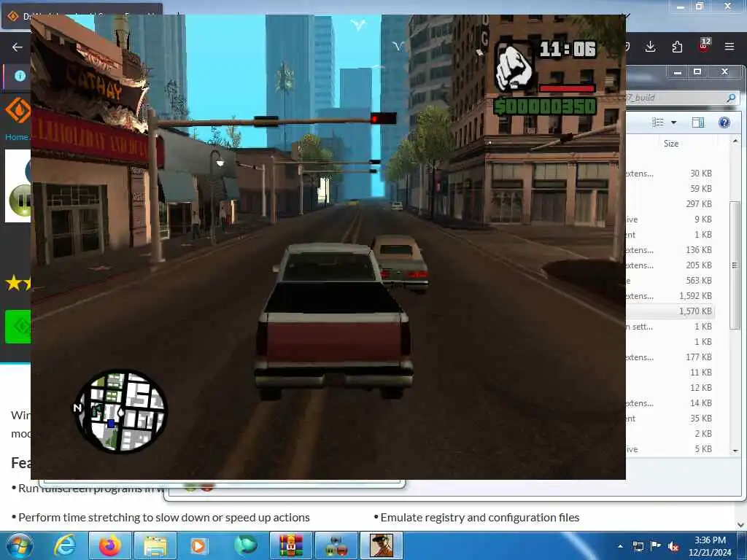Select the file row sized 205 KB
The height and width of the screenshot is (560, 747).
pos(670,265)
